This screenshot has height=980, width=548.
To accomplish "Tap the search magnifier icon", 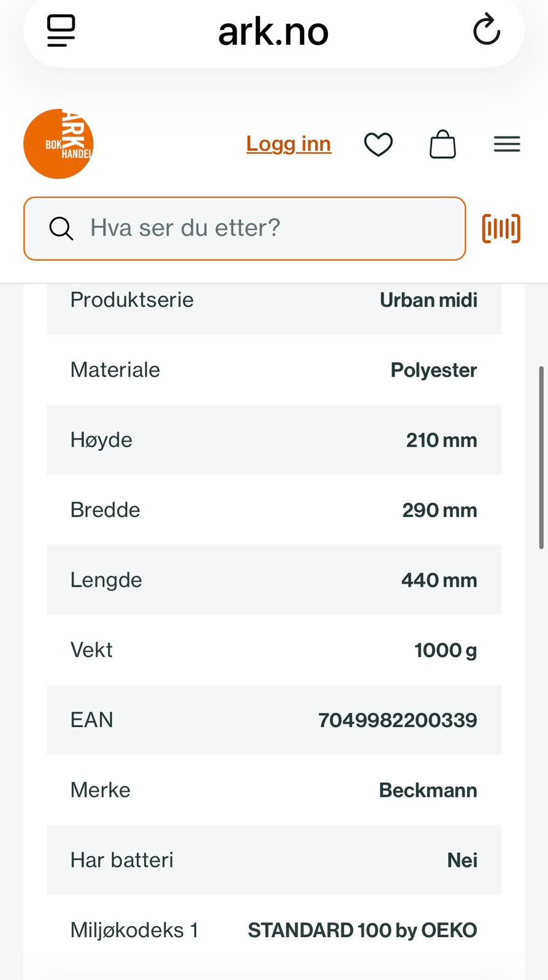I will click(61, 228).
